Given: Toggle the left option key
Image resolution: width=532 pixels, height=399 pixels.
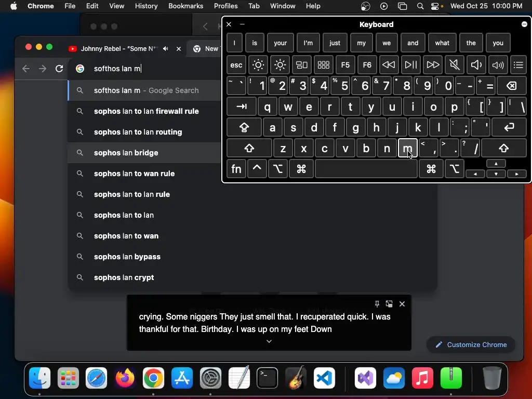Looking at the screenshot, I should click(277, 169).
